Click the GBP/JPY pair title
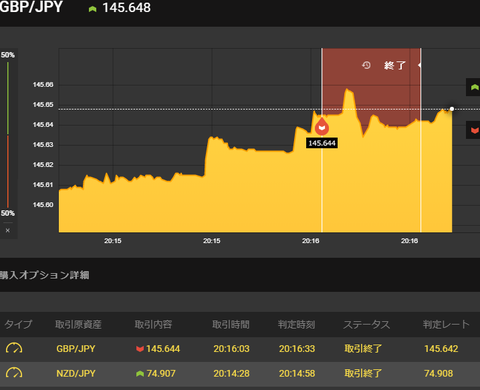Viewport: 480px width, 390px height. [31, 7]
